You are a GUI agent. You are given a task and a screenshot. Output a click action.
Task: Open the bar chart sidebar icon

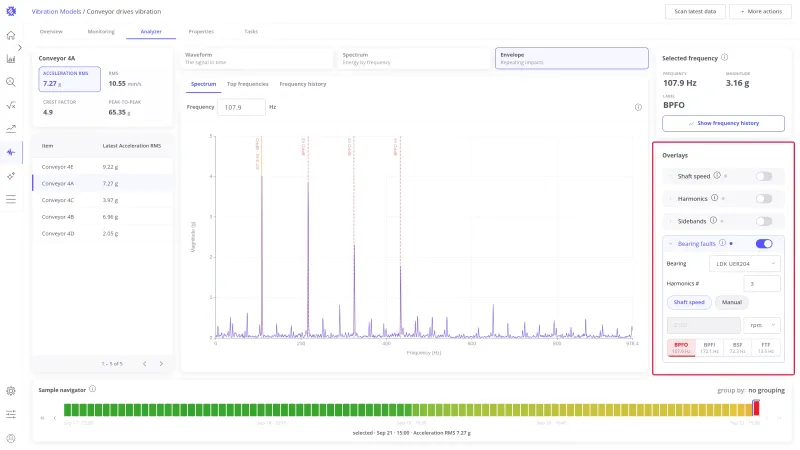11,59
